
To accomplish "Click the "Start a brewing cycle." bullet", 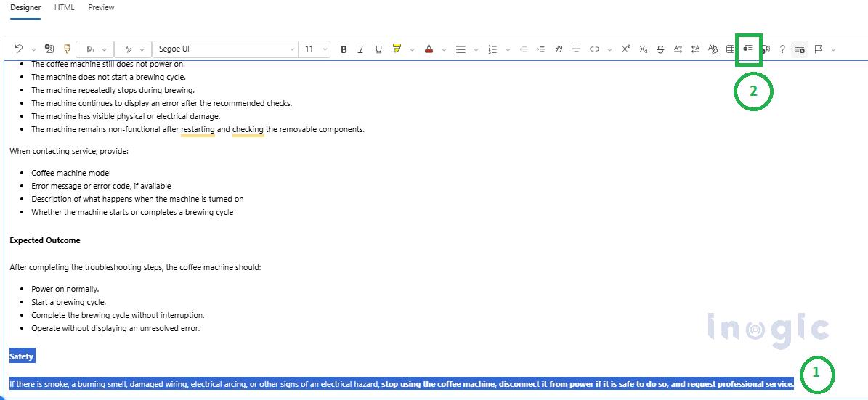I will click(69, 302).
